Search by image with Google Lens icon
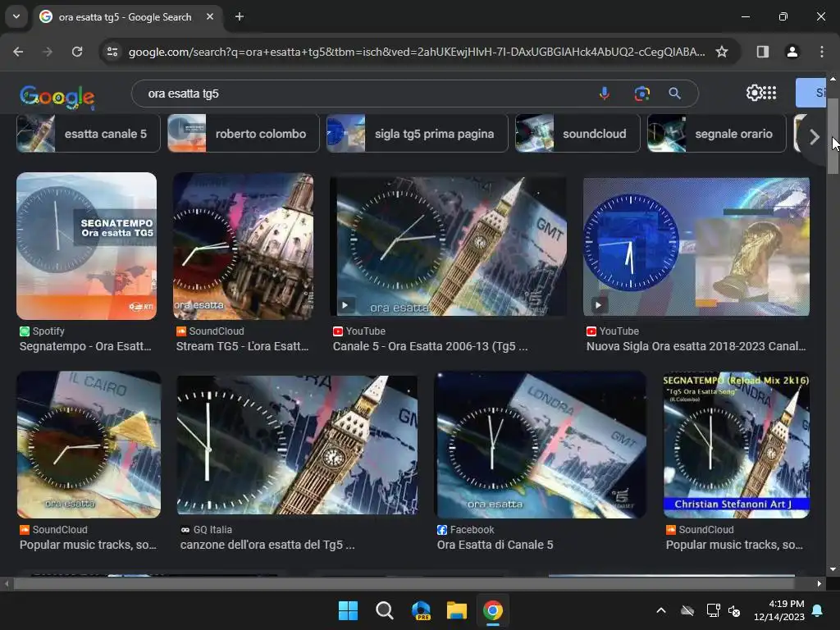This screenshot has width=840, height=630. pos(641,94)
